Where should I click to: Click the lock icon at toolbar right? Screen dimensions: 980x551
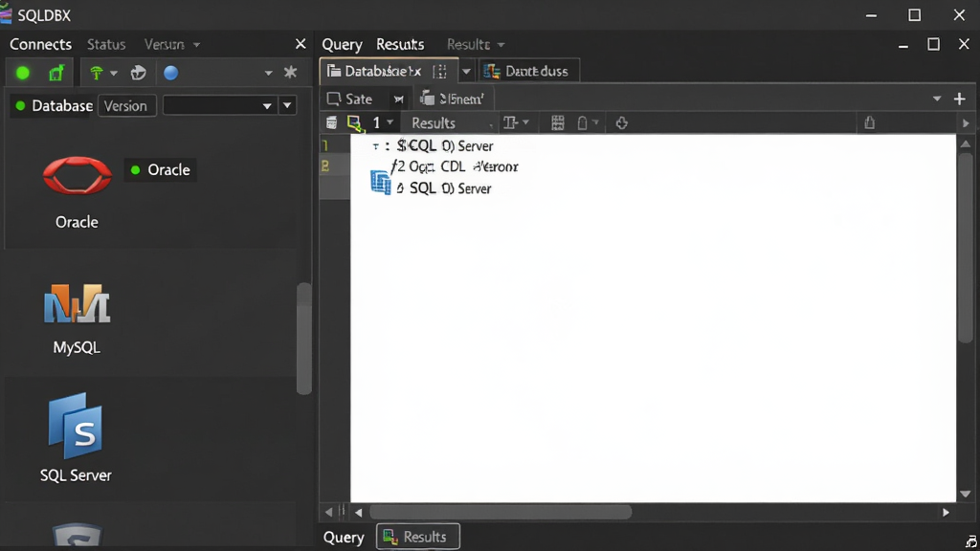click(x=869, y=122)
